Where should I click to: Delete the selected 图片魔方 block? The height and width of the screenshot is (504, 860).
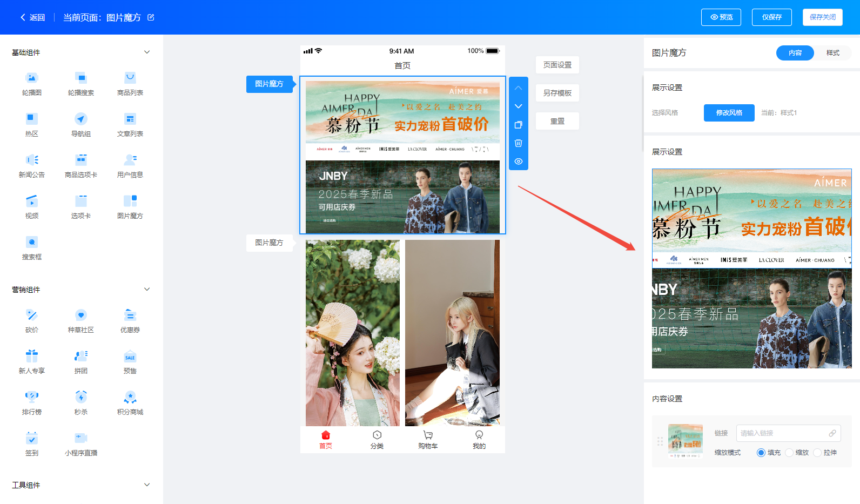click(x=518, y=143)
